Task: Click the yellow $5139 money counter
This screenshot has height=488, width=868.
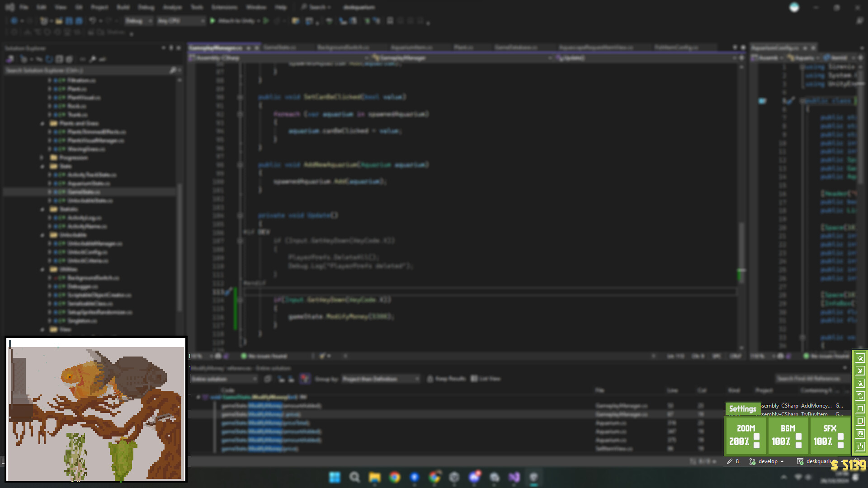Action: point(848,465)
